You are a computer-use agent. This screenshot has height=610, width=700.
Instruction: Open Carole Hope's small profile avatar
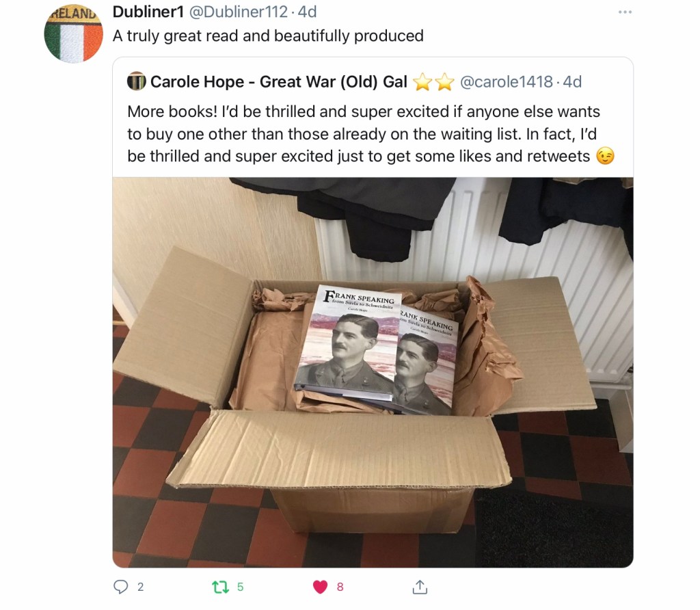(x=136, y=81)
